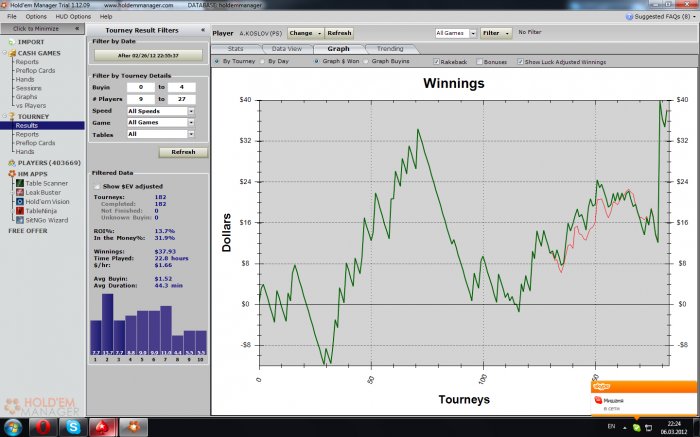Open Windows Start button
Image resolution: width=700 pixels, height=437 pixels.
[x=12, y=427]
